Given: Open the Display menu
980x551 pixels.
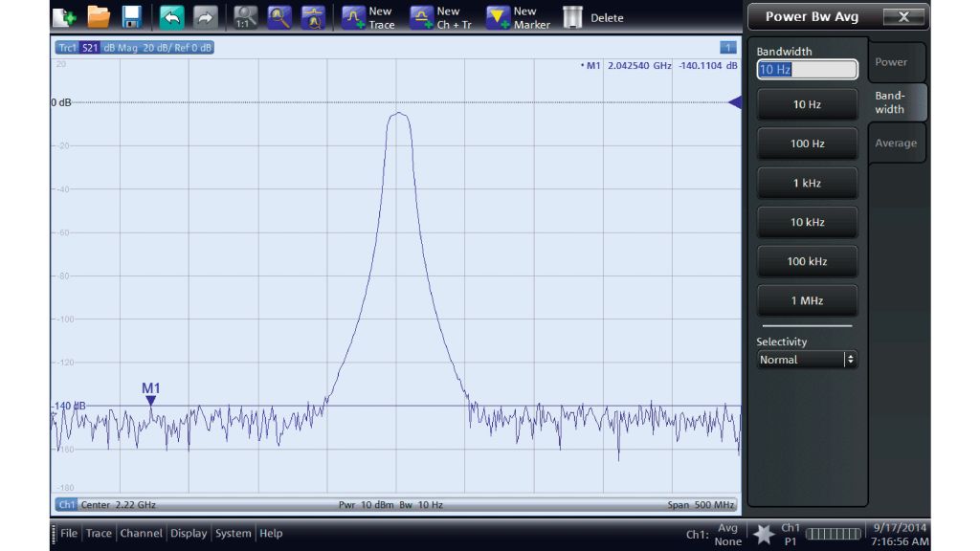Looking at the screenshot, I should [x=189, y=534].
